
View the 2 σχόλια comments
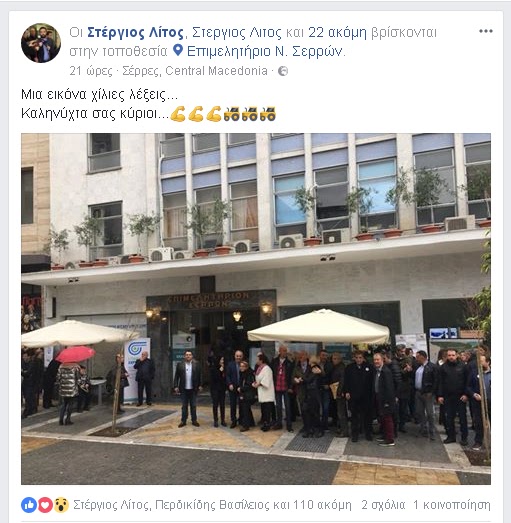coord(383,505)
